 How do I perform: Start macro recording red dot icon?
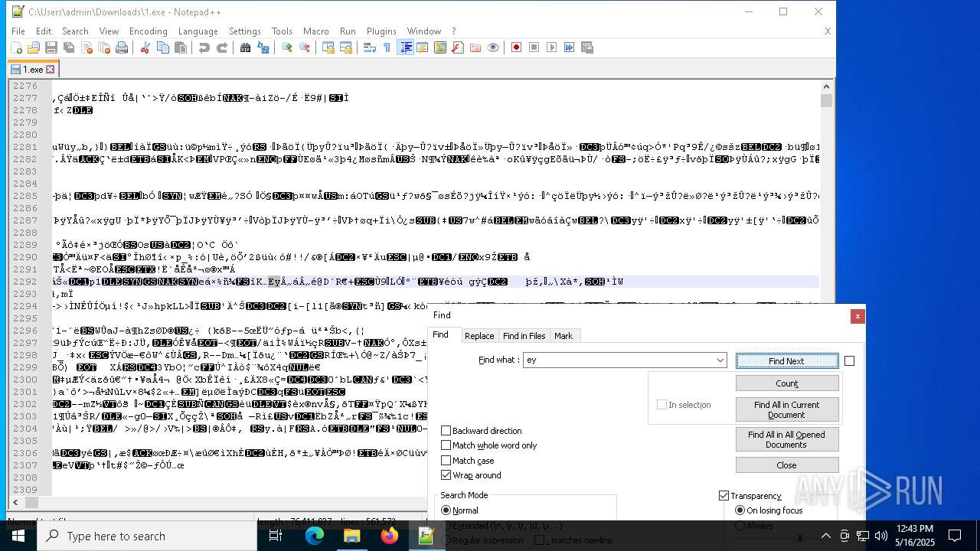[x=516, y=47]
